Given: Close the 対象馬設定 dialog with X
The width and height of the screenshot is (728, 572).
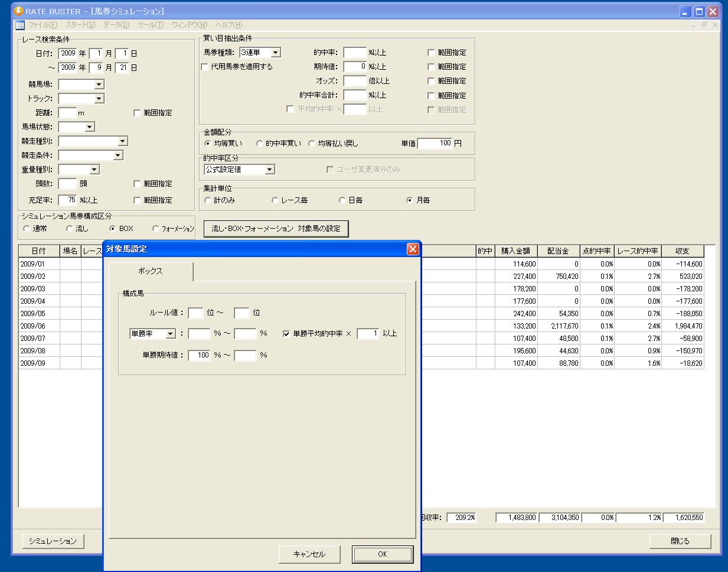Looking at the screenshot, I should pos(413,249).
